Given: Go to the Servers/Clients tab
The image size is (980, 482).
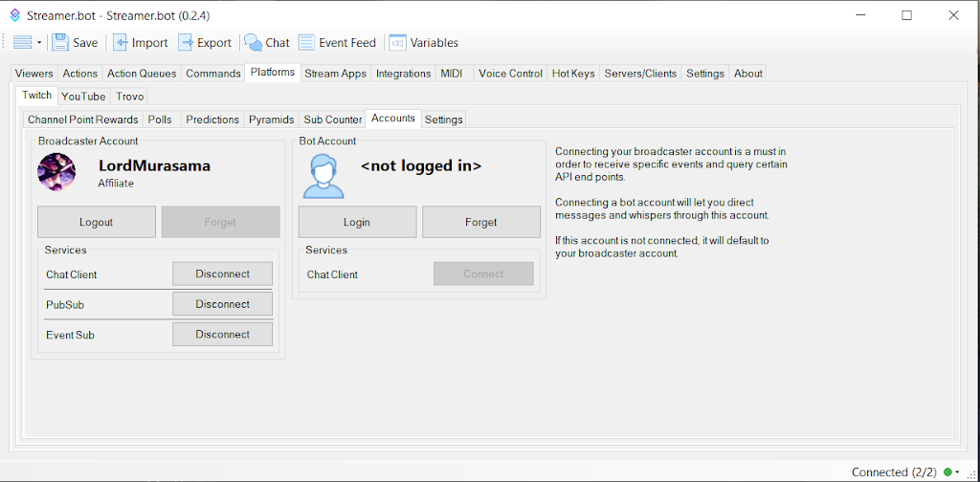Looking at the screenshot, I should pyautogui.click(x=640, y=74).
